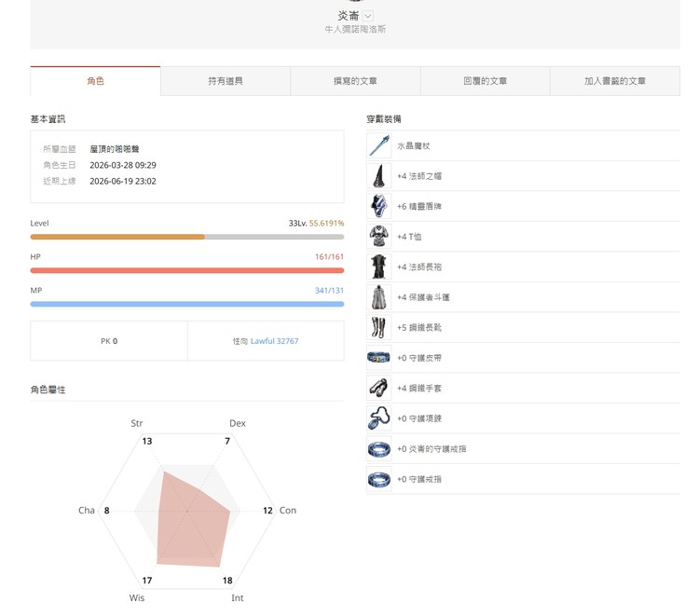Screen dimensions: 699x616
Task: Click the +4 法師之帽 item name
Action: point(419,176)
